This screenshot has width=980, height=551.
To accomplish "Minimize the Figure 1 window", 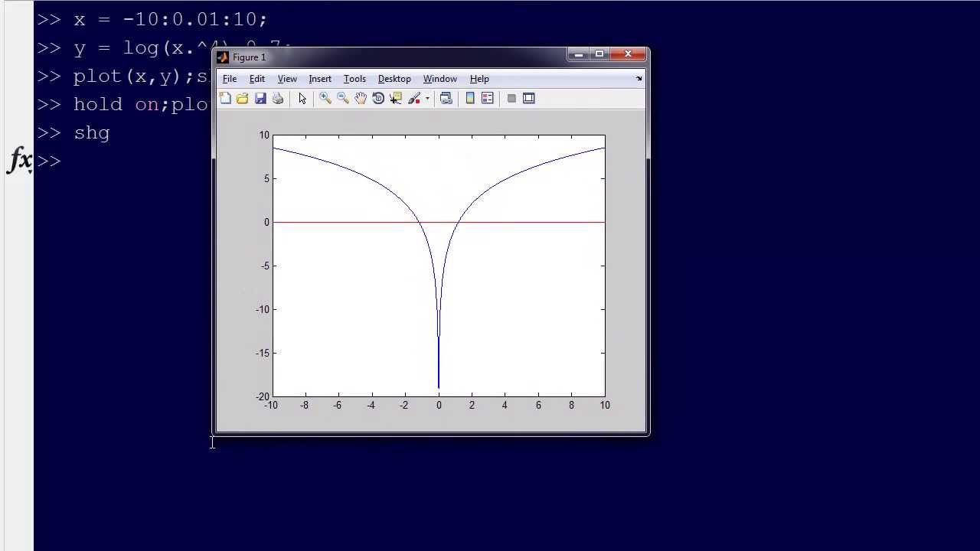I will [579, 54].
